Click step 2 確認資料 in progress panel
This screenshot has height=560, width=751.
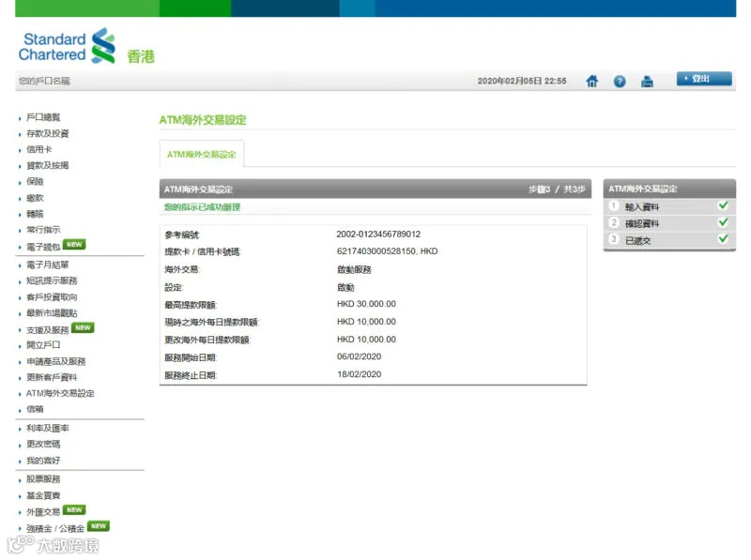pos(642,223)
